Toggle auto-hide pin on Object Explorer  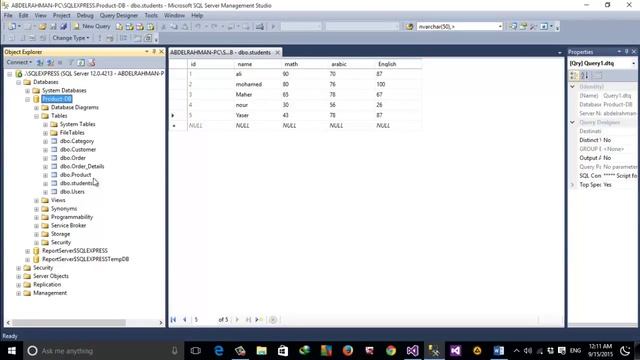[x=154, y=52]
